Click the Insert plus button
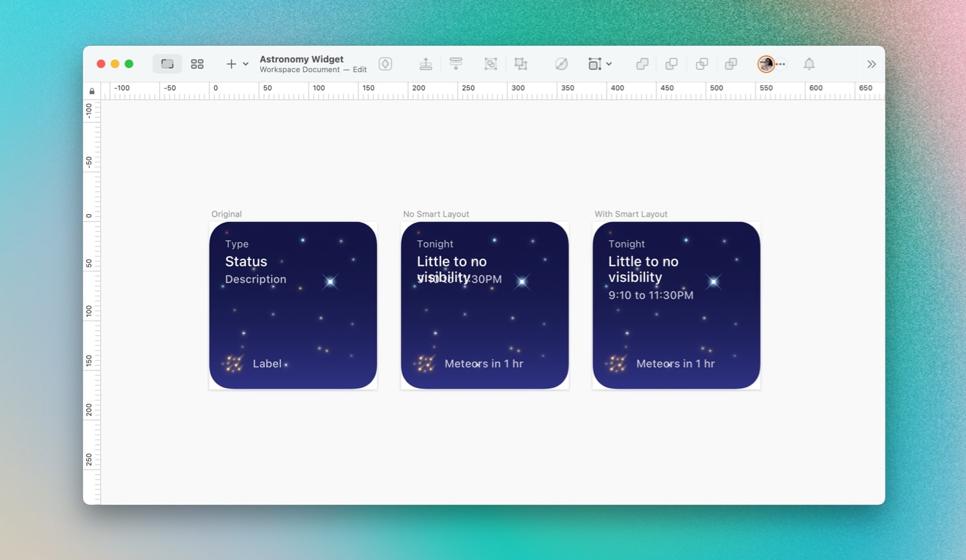 pyautogui.click(x=231, y=64)
